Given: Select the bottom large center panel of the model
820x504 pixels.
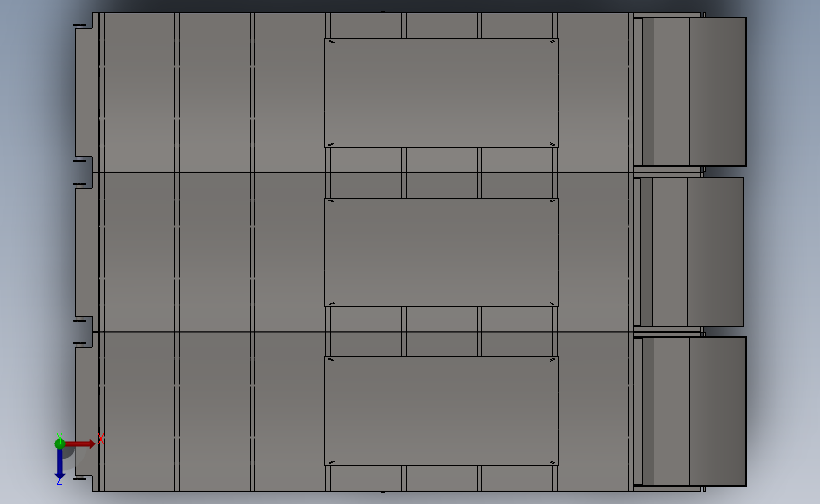Looking at the screenshot, I should 442,411.
